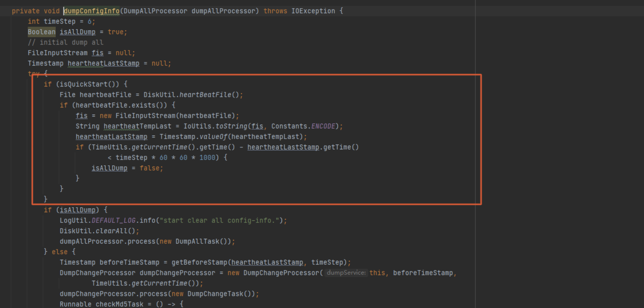Viewport: 644px width, 308px height.
Task: Click the DumpAllTask constructor call
Action: [x=201, y=241]
